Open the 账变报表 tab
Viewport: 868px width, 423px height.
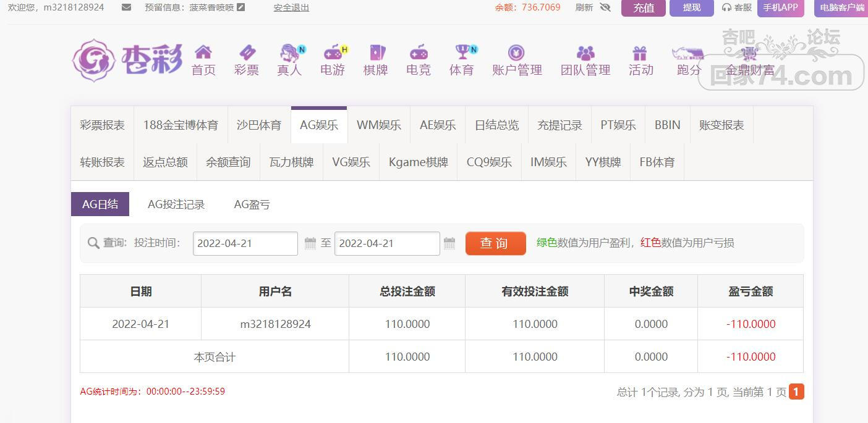[x=721, y=125]
